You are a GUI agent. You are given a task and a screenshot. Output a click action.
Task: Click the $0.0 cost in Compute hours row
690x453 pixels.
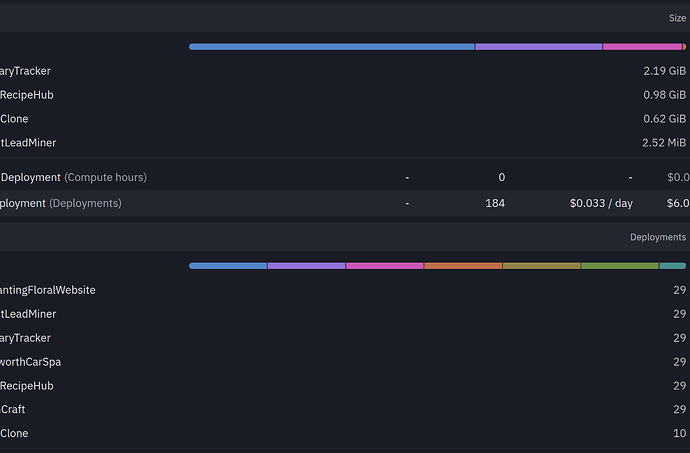(x=678, y=177)
